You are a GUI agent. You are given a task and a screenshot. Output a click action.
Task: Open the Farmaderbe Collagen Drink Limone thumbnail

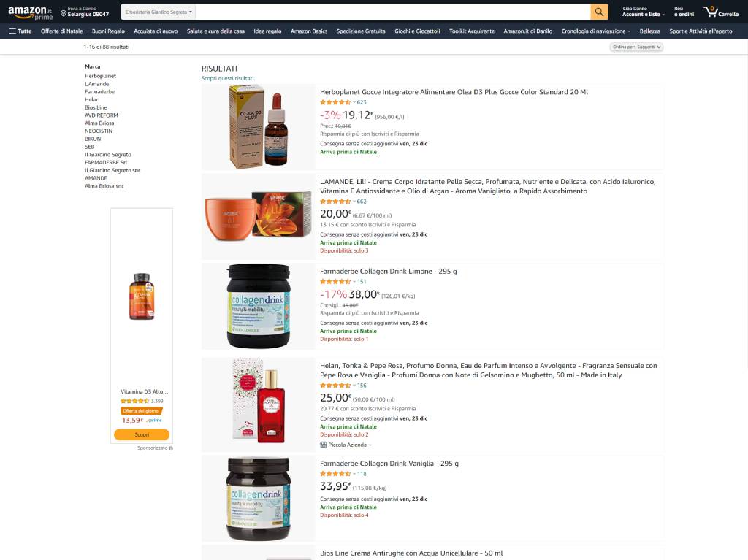pos(258,306)
